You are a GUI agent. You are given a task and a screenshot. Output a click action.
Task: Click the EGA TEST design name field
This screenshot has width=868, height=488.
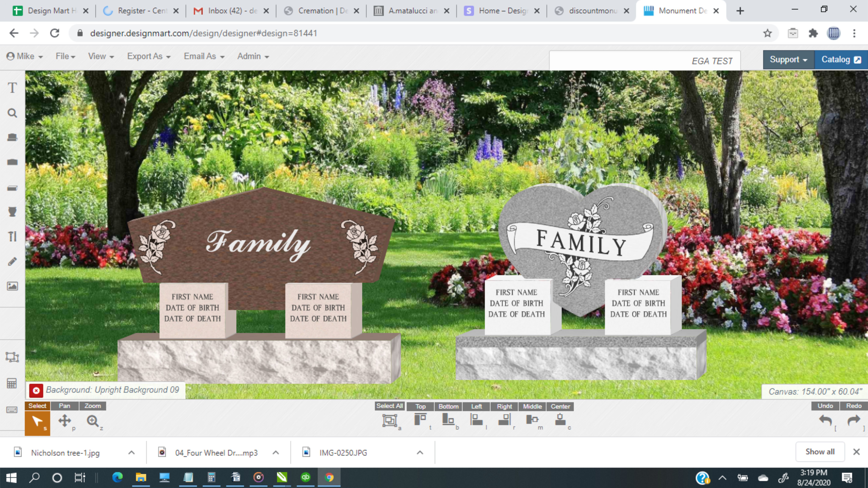(645, 61)
